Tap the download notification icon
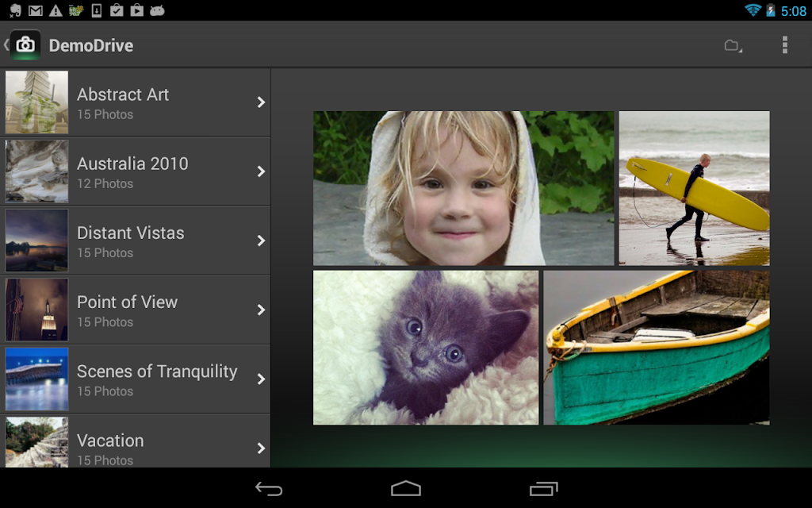This screenshot has width=812, height=508. (x=96, y=10)
